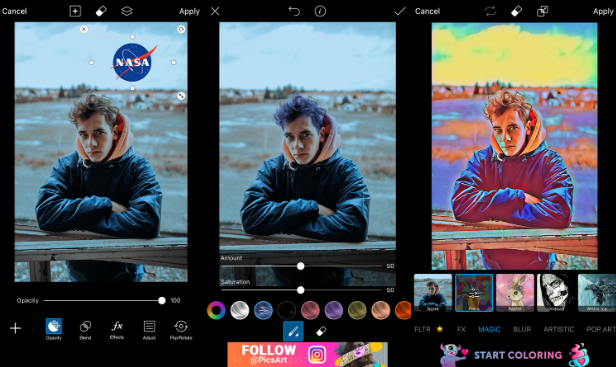Viewport: 616px width, 367px height.
Task: Open the Adjust tool
Action: pos(149,330)
